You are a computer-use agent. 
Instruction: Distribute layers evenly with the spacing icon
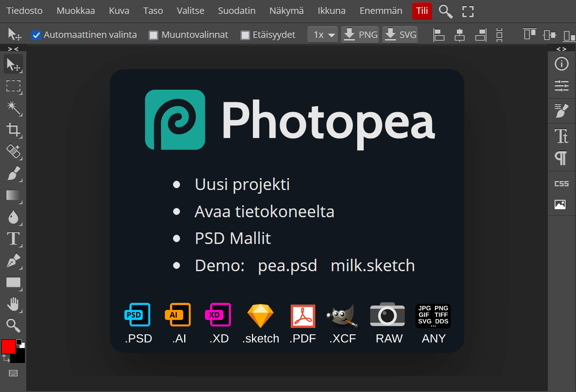(499, 35)
